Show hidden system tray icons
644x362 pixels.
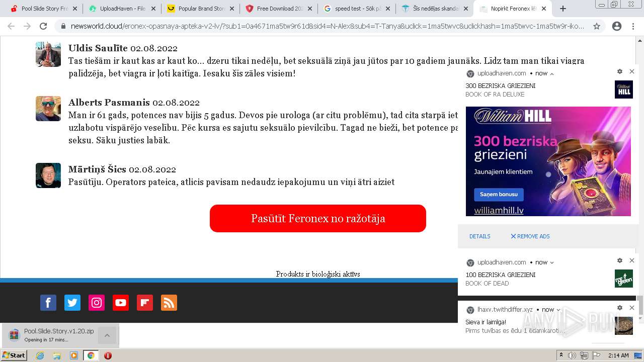[x=561, y=355]
